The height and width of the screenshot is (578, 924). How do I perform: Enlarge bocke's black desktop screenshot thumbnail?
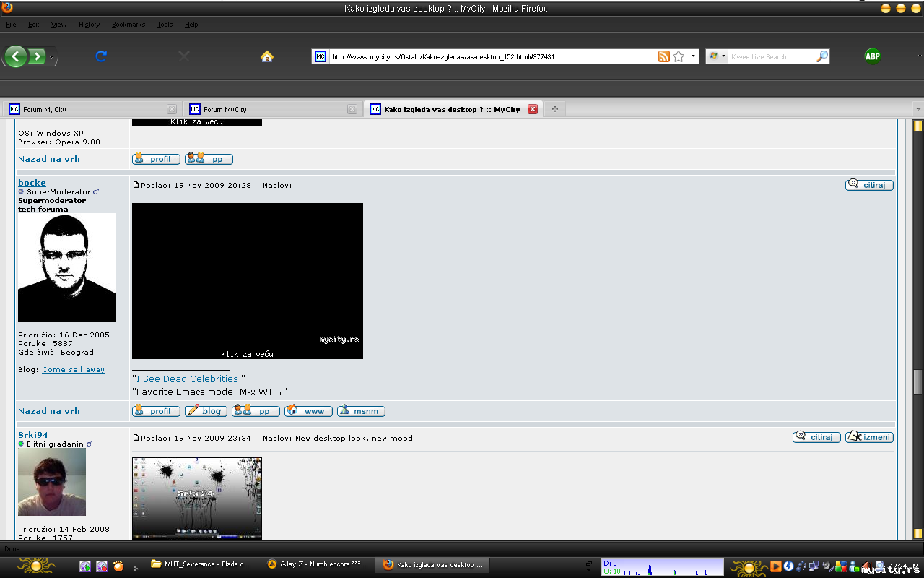pyautogui.click(x=248, y=281)
